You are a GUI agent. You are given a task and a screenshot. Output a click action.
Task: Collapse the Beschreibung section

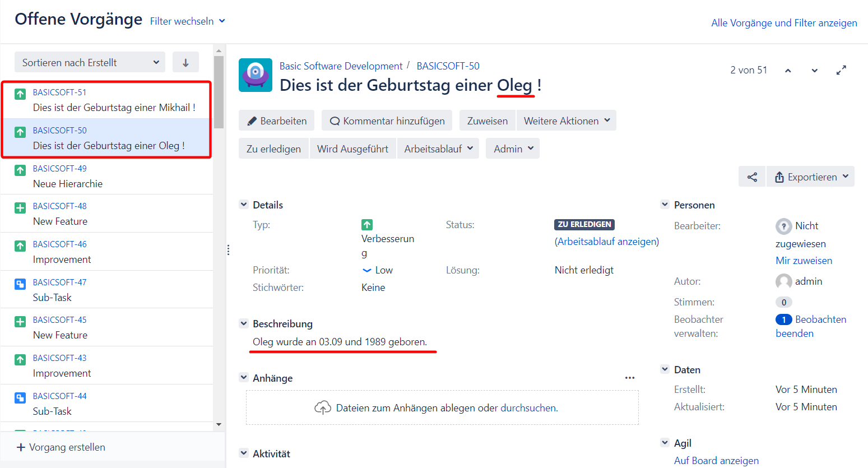244,323
